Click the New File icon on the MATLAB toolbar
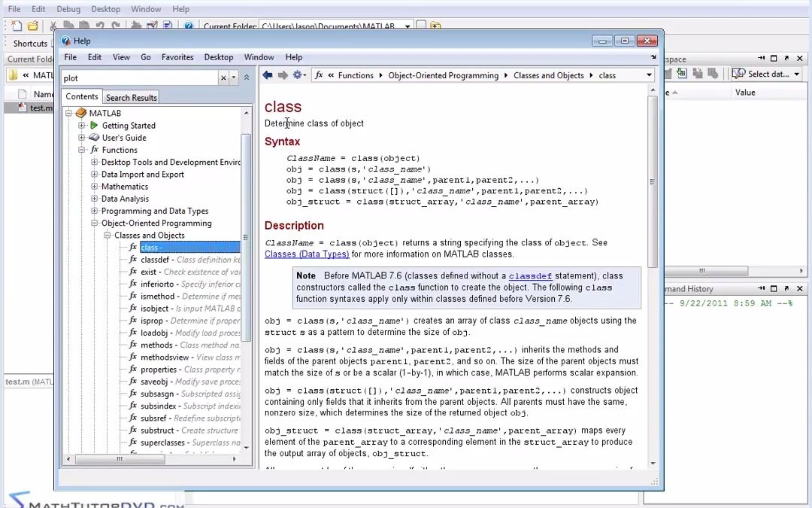Screen dimensions: 812x508 click(16, 25)
